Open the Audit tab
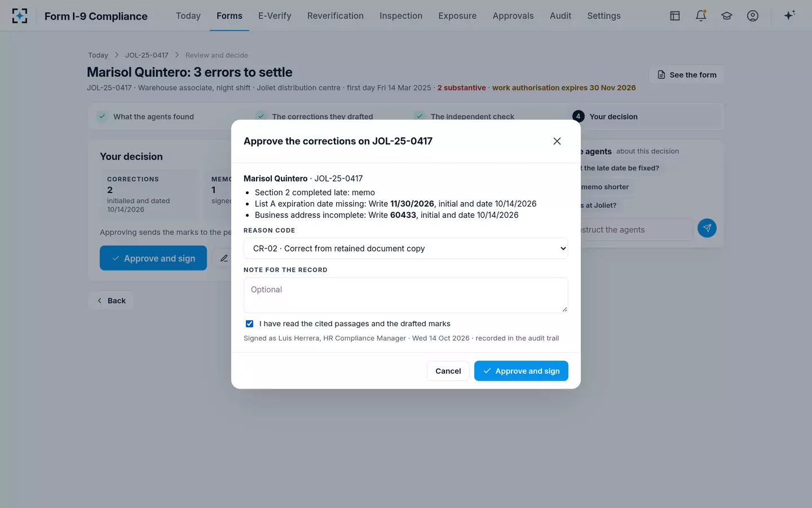This screenshot has width=812, height=508. coord(561,16)
